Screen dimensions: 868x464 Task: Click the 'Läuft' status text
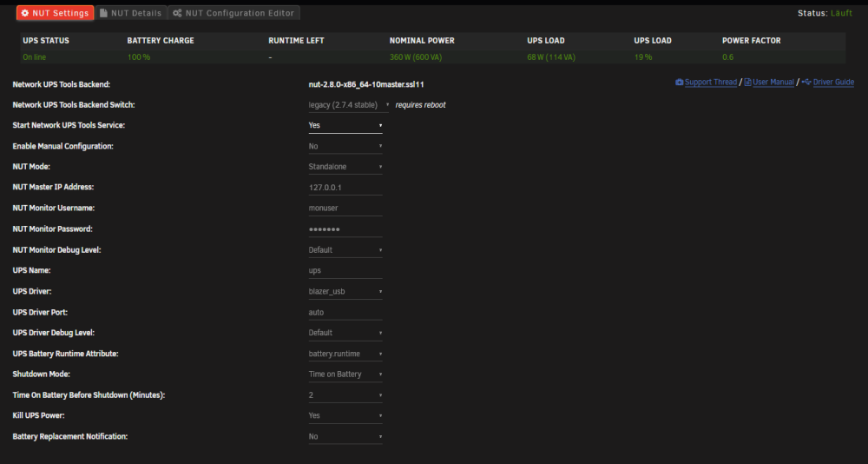tap(841, 13)
